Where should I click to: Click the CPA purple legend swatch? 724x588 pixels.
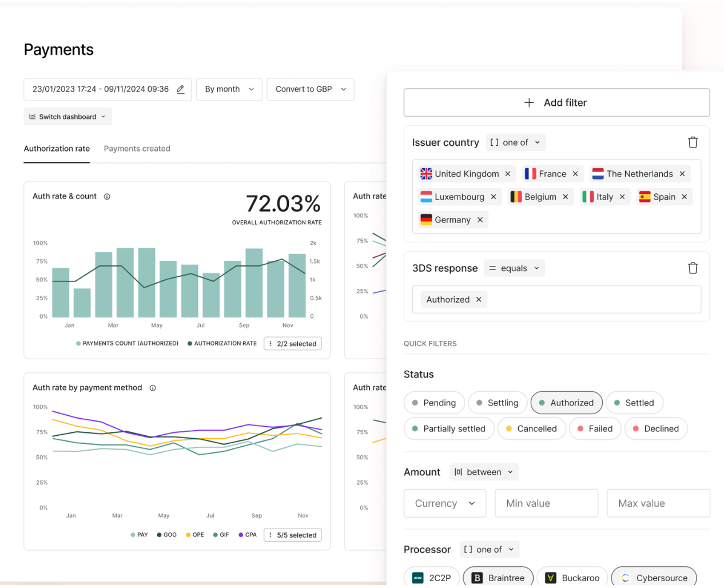(x=241, y=535)
